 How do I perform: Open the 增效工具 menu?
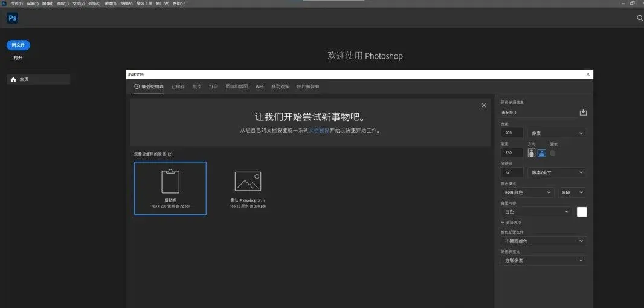(x=144, y=3)
